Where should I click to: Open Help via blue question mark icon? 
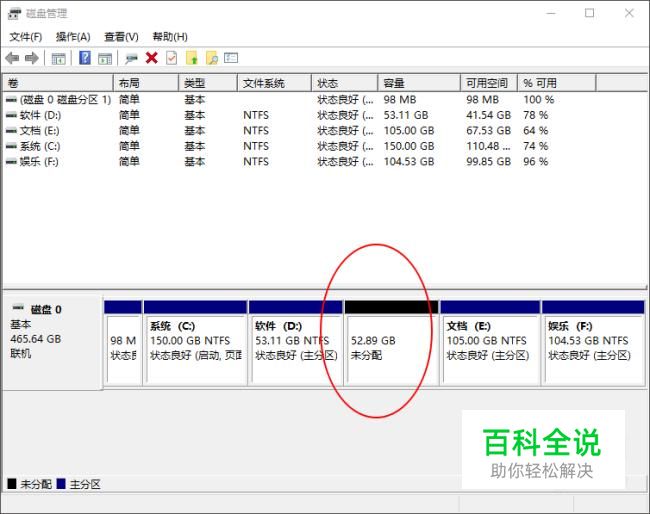point(85,58)
